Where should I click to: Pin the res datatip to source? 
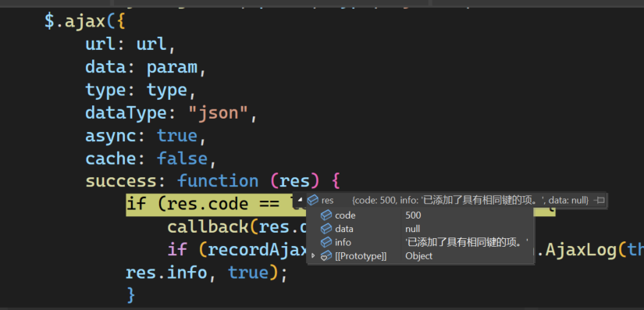pyautogui.click(x=600, y=201)
